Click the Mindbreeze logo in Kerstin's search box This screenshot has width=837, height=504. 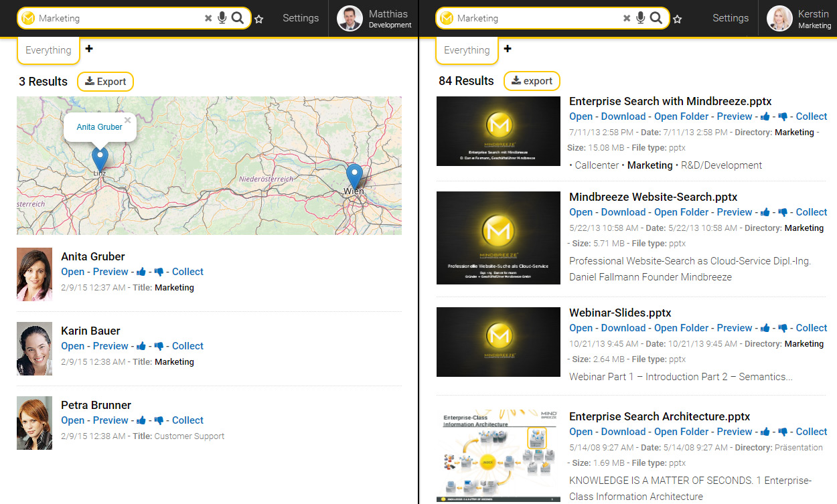click(447, 18)
